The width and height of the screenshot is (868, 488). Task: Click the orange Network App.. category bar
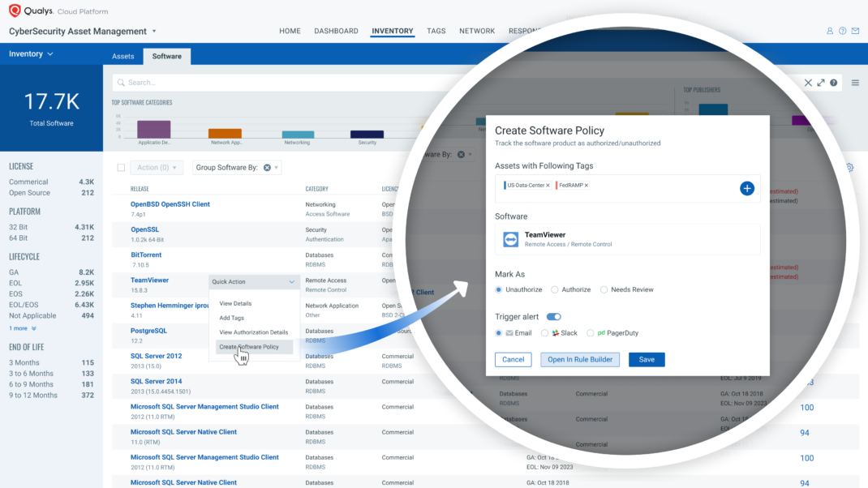[225, 133]
